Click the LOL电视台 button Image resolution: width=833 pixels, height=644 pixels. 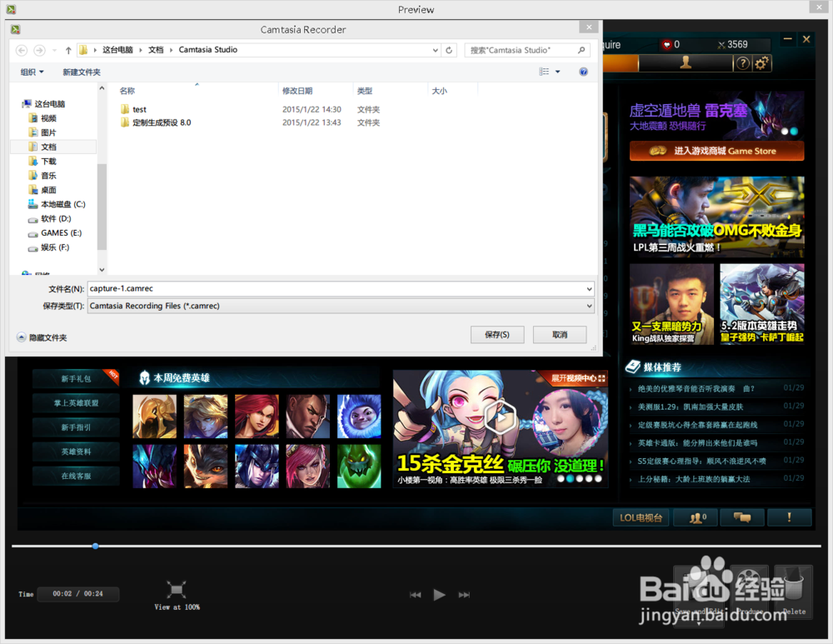[641, 517]
